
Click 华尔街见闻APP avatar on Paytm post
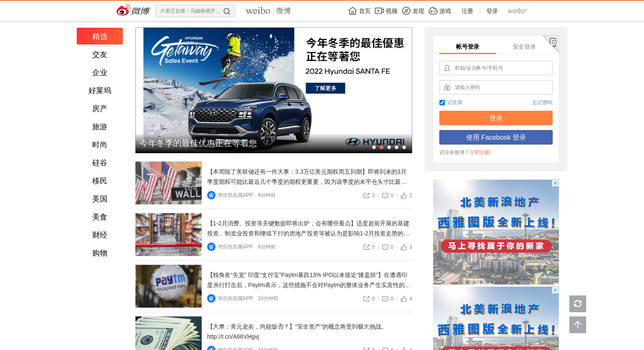(x=211, y=298)
